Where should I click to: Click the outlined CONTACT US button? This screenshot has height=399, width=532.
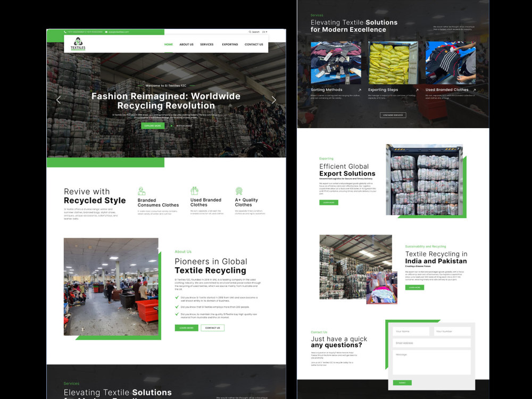(212, 328)
